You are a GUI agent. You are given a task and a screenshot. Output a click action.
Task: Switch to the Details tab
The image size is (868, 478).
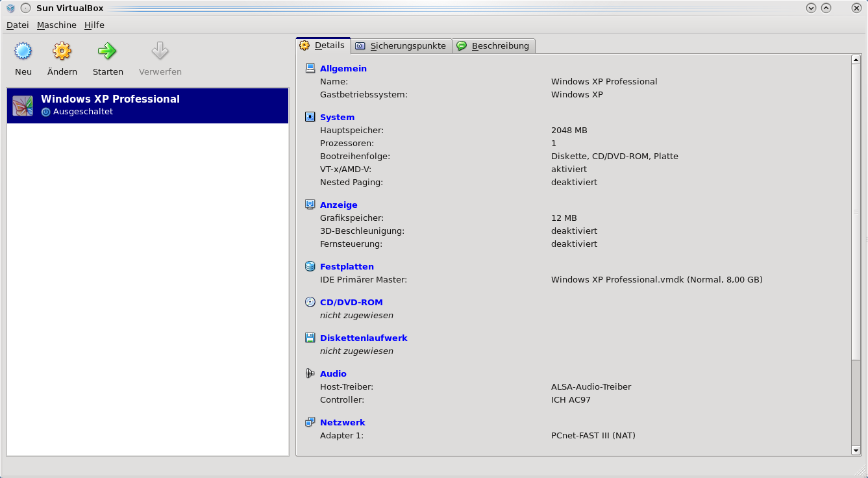pos(323,45)
